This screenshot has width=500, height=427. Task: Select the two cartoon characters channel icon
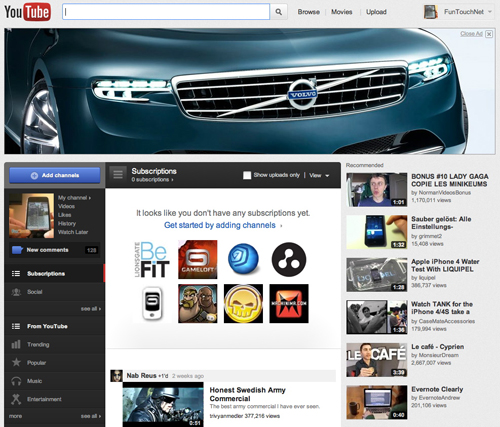coord(198,304)
